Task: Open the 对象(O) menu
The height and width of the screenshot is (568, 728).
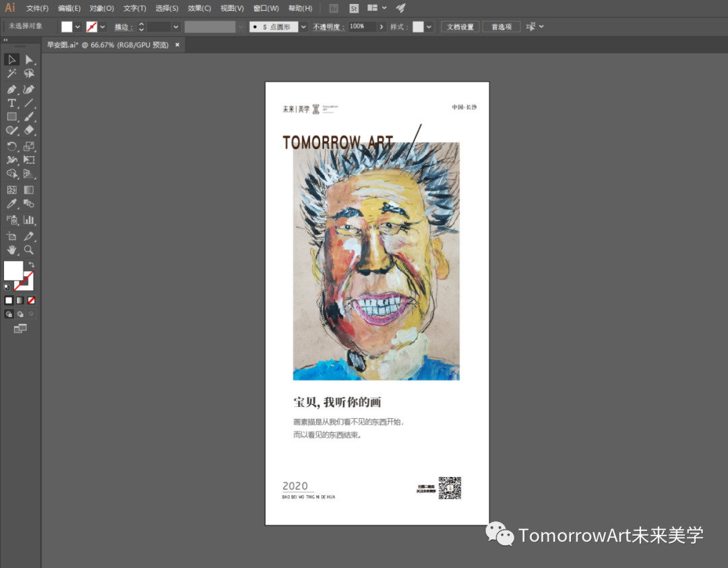Action: [102, 8]
